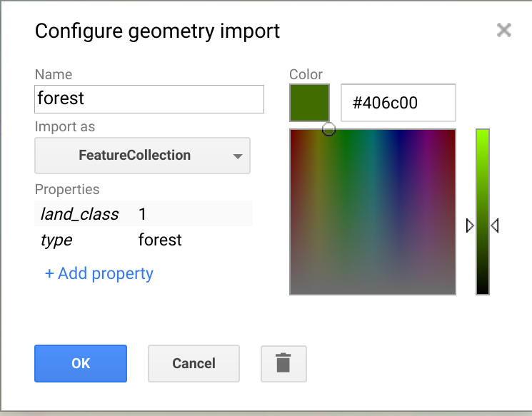Close the Configure geometry import dialog
532x416 pixels.
click(504, 30)
